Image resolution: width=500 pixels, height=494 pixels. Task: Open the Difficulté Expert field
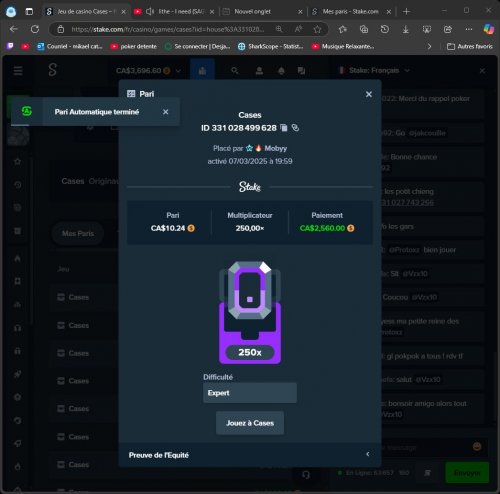pos(250,393)
